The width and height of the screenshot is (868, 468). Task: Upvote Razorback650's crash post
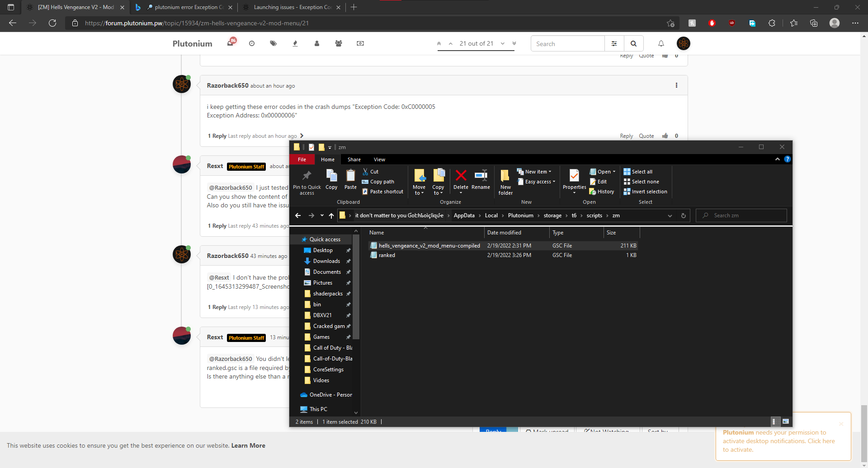(665, 136)
